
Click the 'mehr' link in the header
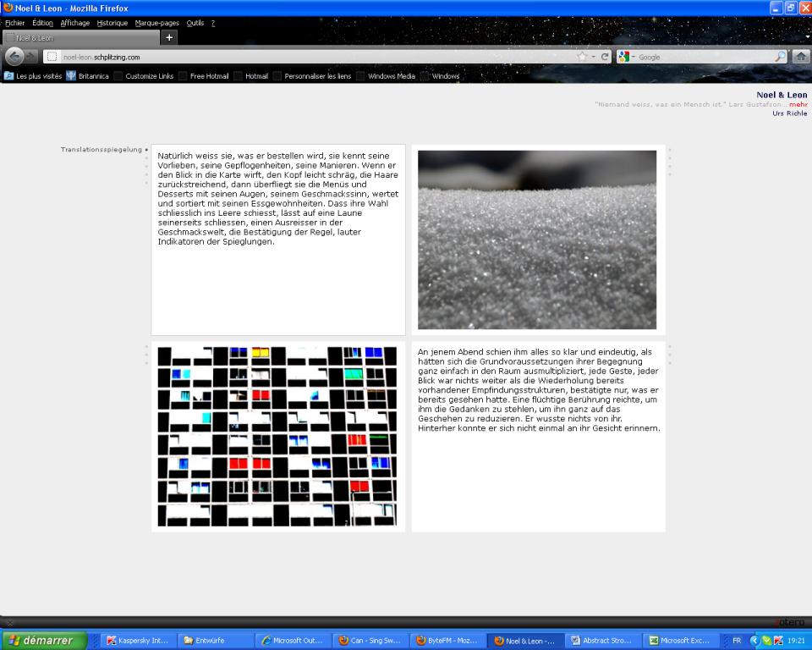[798, 104]
